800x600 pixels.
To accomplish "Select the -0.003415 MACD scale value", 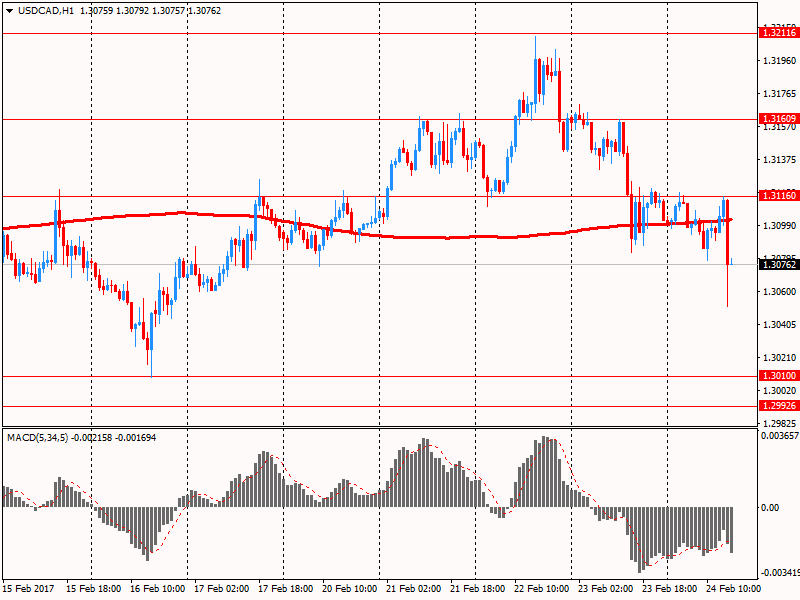I will pyautogui.click(x=779, y=573).
